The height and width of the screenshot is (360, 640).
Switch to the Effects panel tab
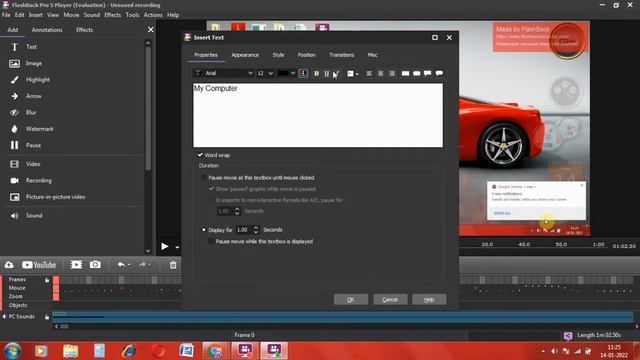(x=84, y=30)
